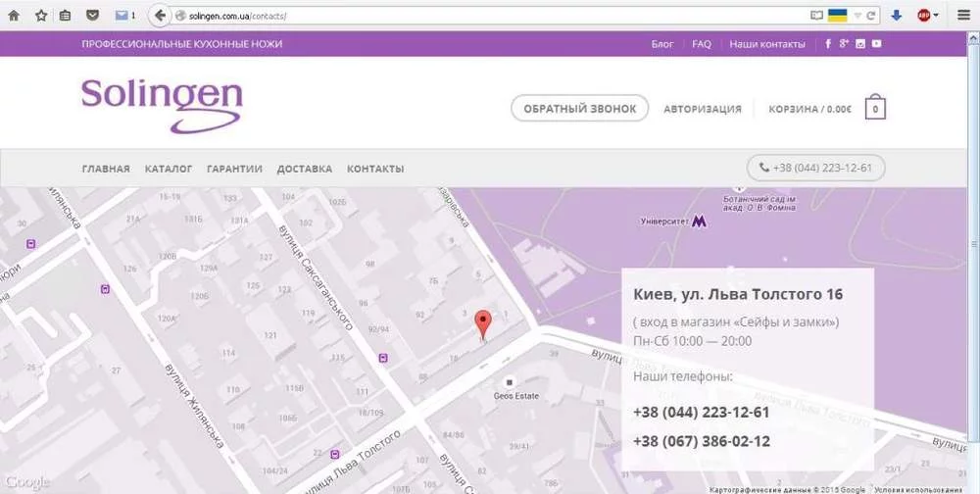Screen dimensions: 980x494
Task: Open the ДОСТАВКА menu item
Action: [x=305, y=169]
